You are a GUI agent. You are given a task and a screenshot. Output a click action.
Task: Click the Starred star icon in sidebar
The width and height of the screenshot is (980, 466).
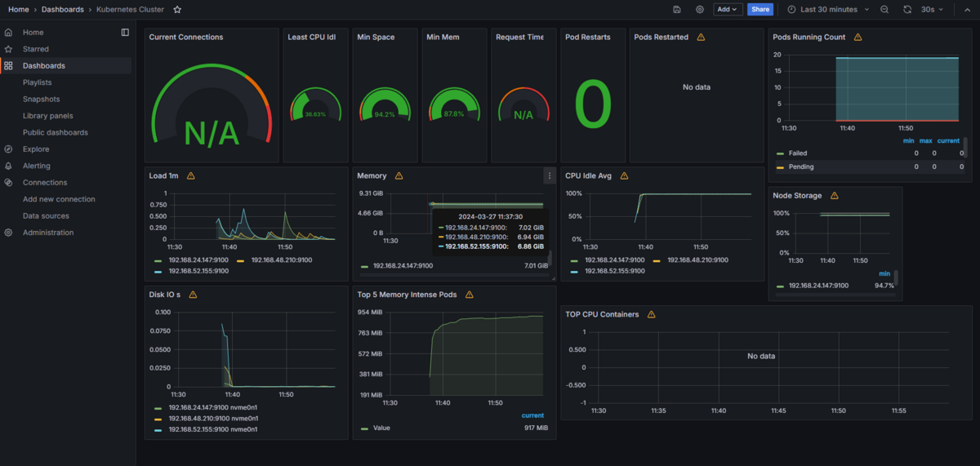click(x=8, y=49)
